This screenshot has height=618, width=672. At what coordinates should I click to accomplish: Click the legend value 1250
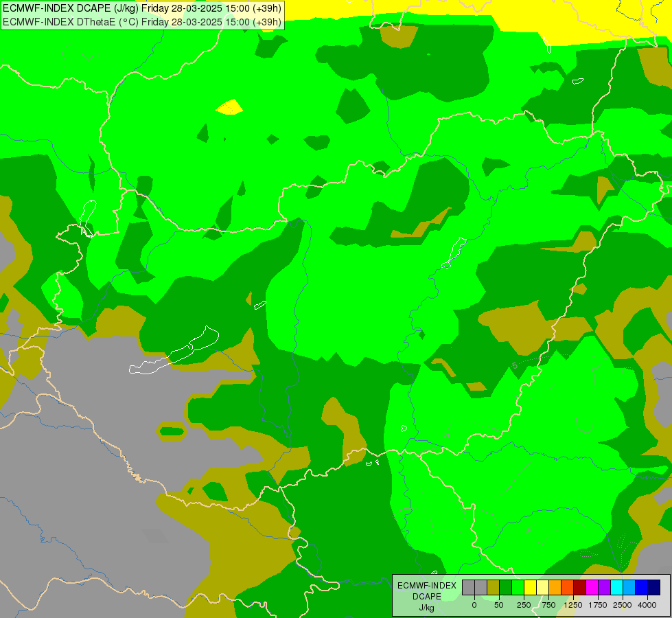click(x=573, y=605)
